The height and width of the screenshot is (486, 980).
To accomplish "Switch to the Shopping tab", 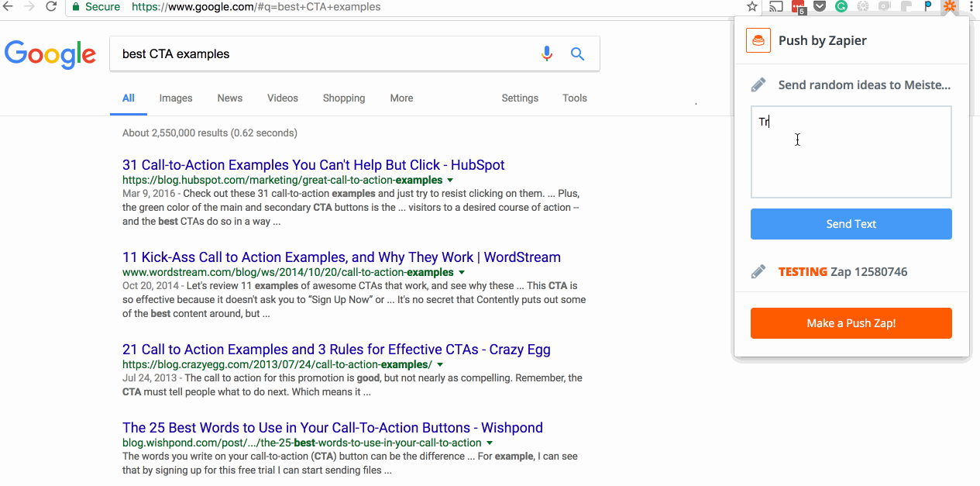I will (344, 98).
